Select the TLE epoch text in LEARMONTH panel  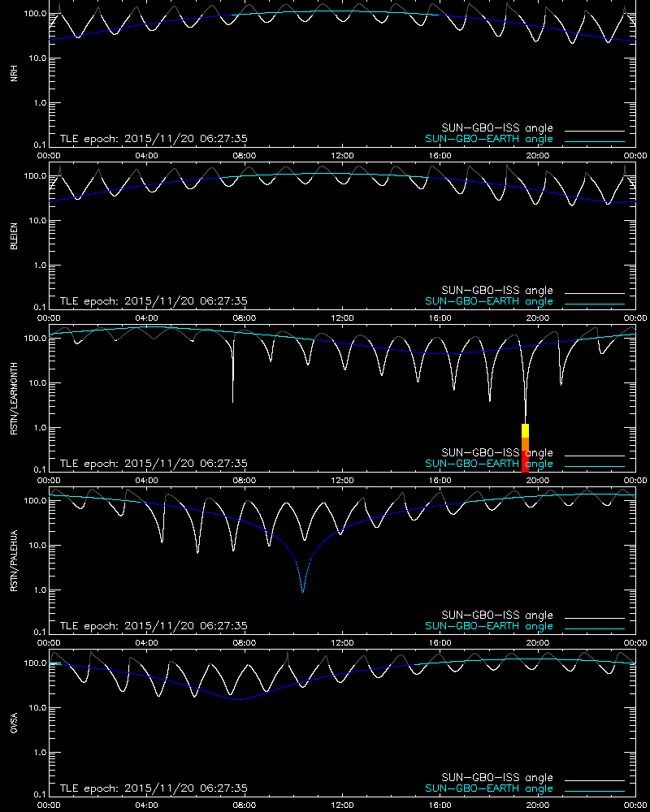[154, 464]
